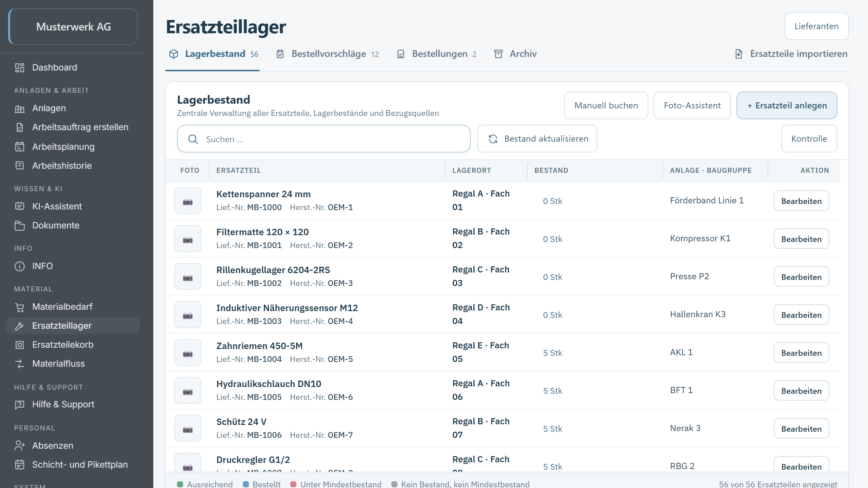
Task: Click Bearbeiten for Schütz 24 V
Action: [802, 429]
